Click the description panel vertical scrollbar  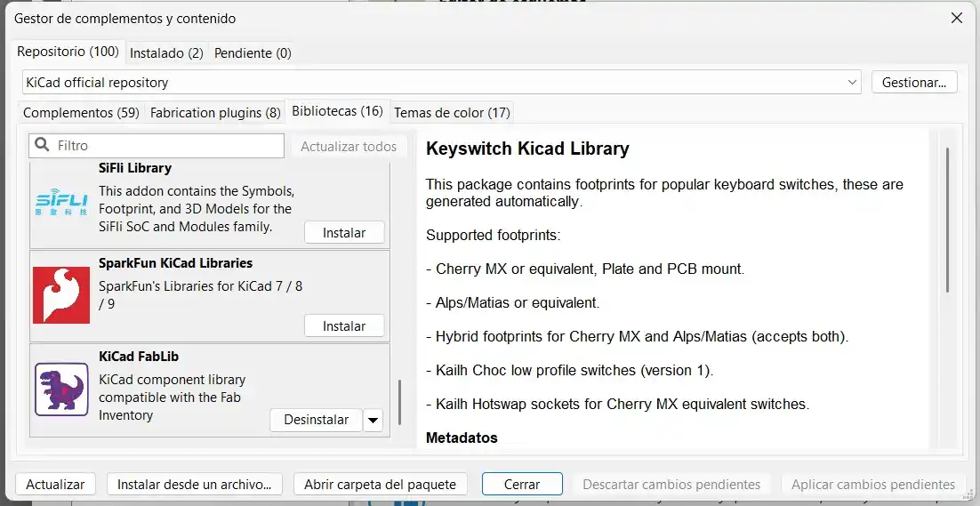947,220
